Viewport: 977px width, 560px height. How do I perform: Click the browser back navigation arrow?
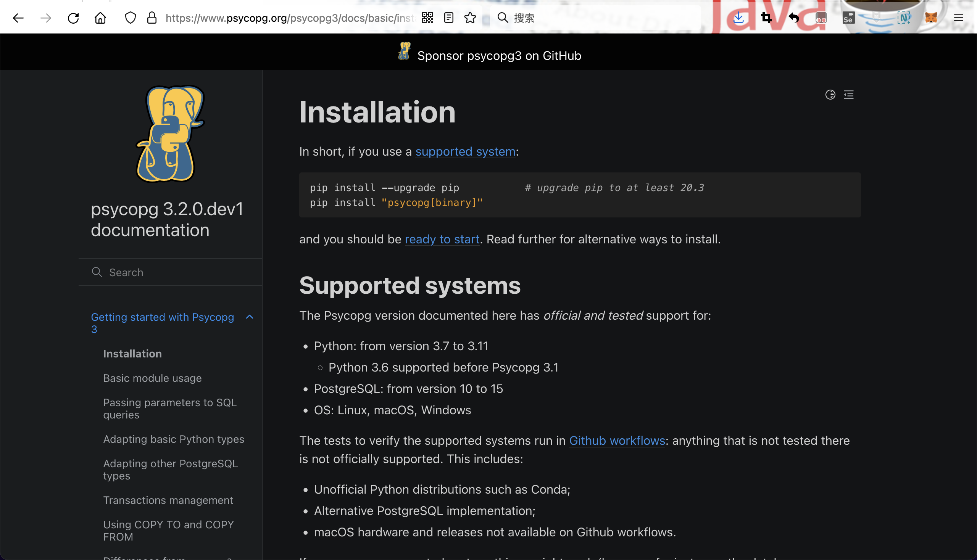click(18, 18)
